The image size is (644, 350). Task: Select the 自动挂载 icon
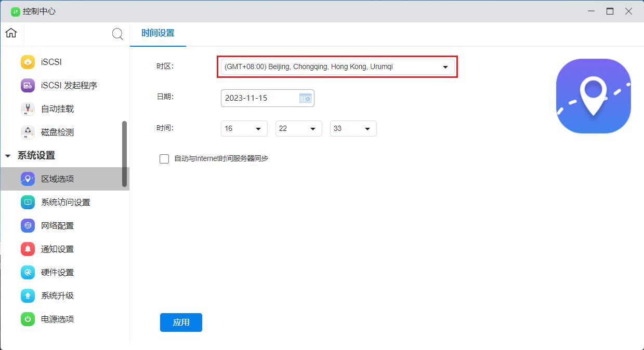28,109
